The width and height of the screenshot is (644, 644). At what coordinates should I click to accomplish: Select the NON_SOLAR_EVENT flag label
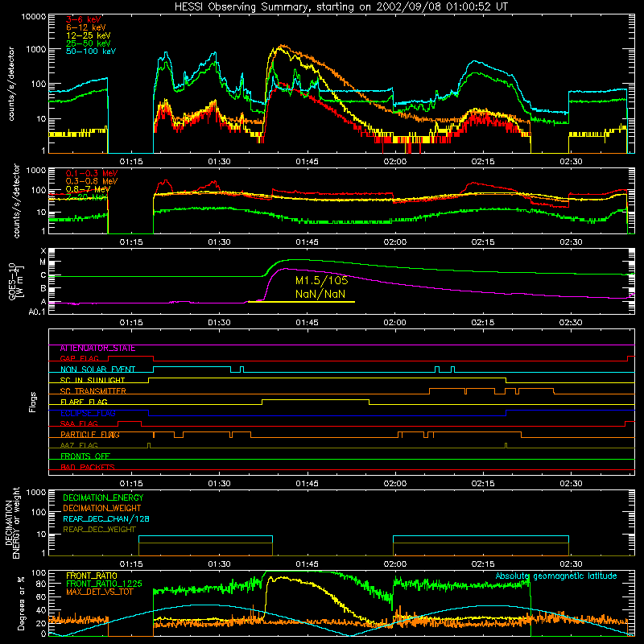click(x=97, y=369)
